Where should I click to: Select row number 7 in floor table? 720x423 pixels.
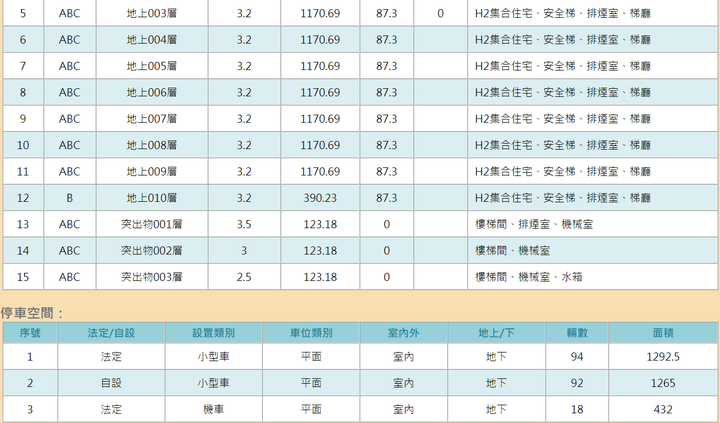click(23, 66)
